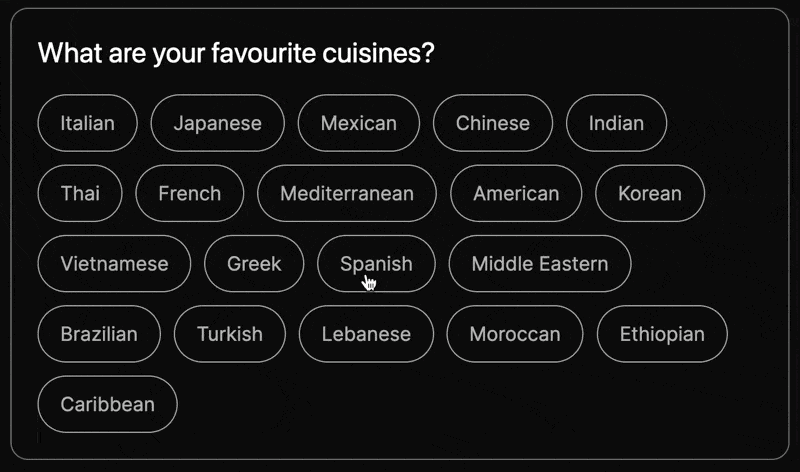Select the Italian cuisine chip
Screen dimensions: 800x472
tap(87, 123)
